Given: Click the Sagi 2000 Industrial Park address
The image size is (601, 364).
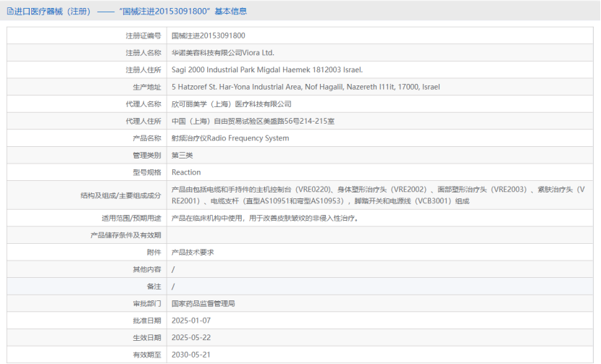Looking at the screenshot, I should 266,70.
